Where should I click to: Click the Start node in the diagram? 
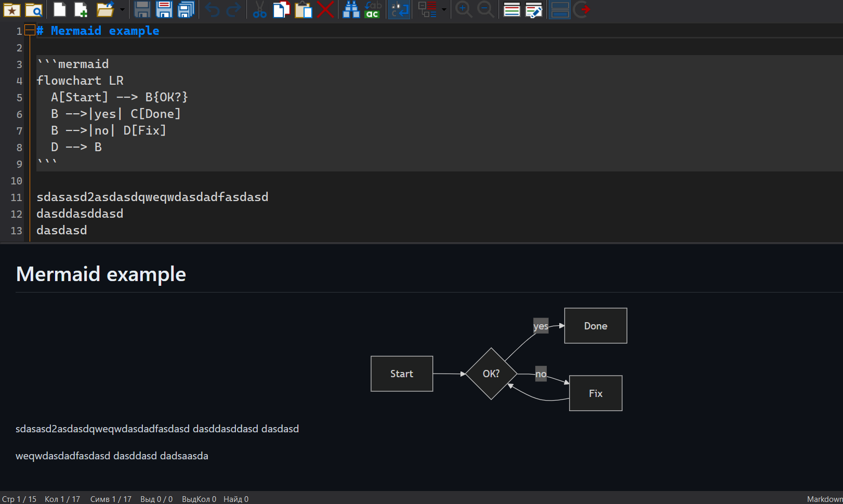tap(402, 374)
